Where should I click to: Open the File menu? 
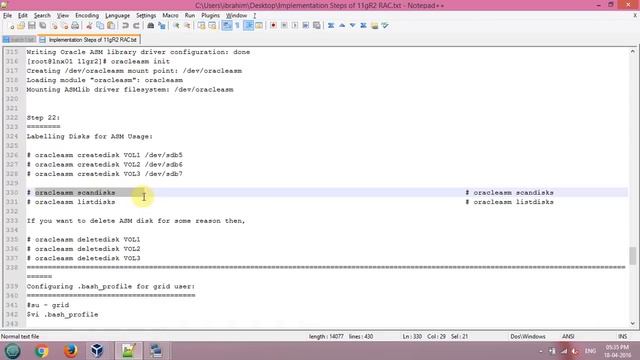7,16
